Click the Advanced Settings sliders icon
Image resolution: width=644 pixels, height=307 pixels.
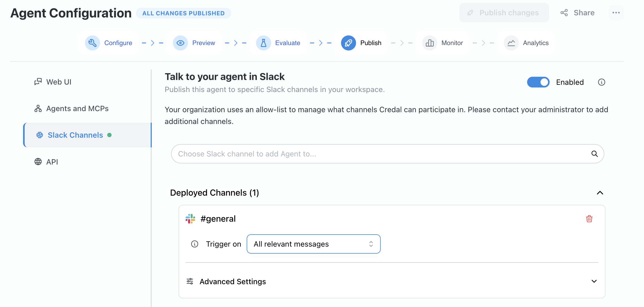pos(190,281)
